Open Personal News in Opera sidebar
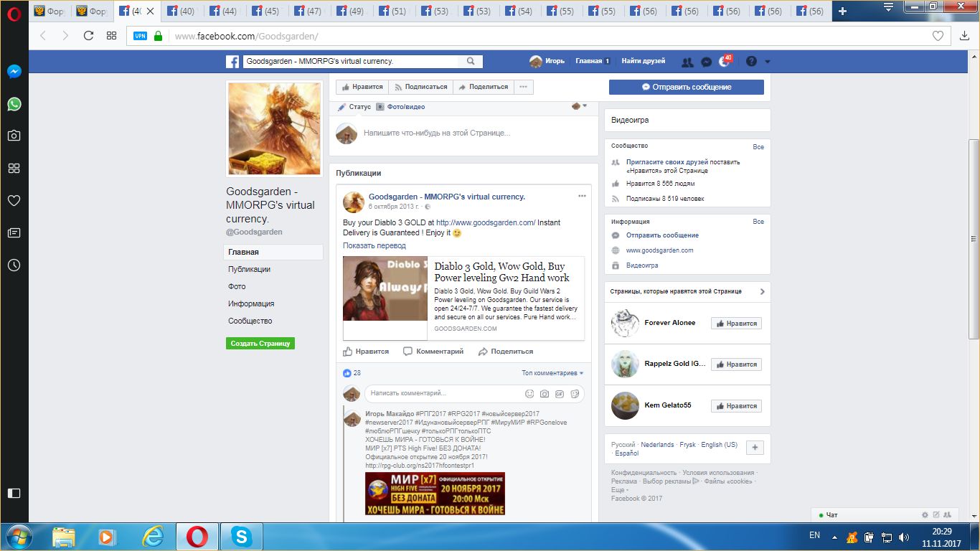The height and width of the screenshot is (551, 980). 14,232
